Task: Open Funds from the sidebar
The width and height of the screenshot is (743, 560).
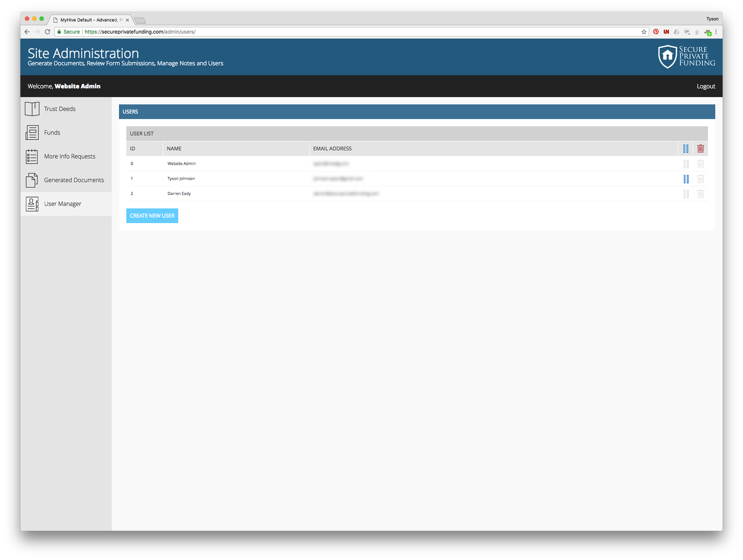Action: [x=52, y=133]
